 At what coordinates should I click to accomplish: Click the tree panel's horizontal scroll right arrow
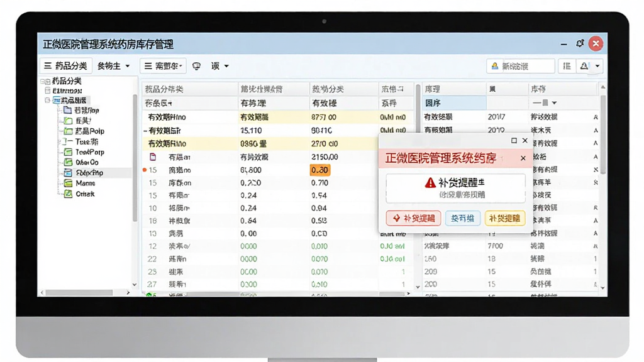[x=128, y=293]
